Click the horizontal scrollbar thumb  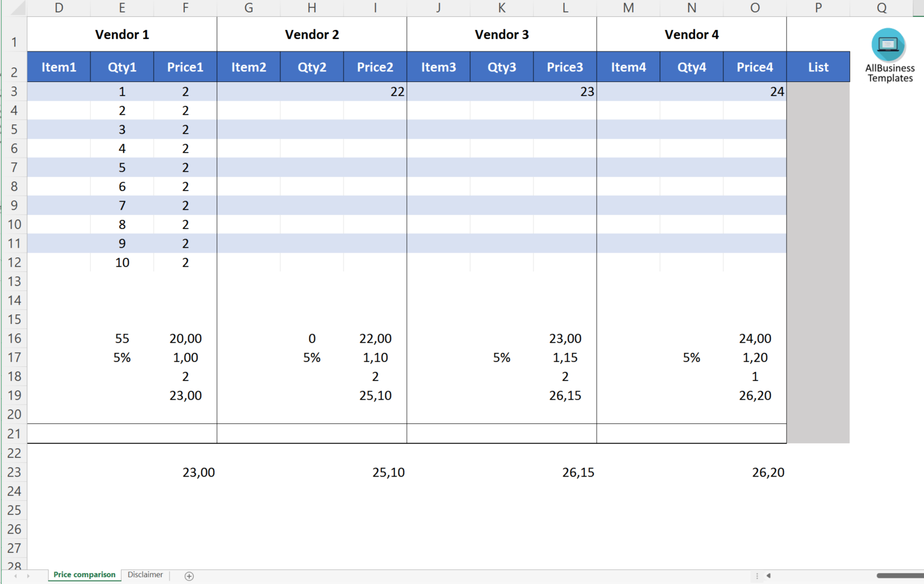[x=900, y=576]
